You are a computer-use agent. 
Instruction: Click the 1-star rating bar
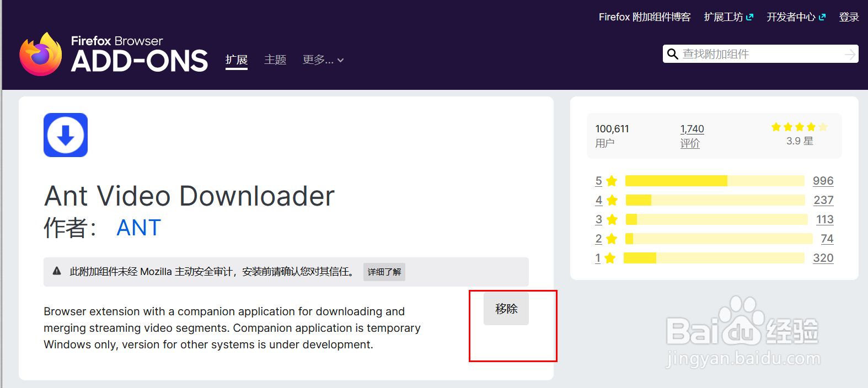[714, 258]
